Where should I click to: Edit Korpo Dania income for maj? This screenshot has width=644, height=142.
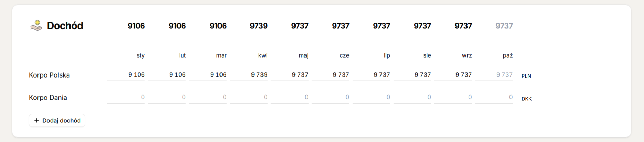coord(290,98)
